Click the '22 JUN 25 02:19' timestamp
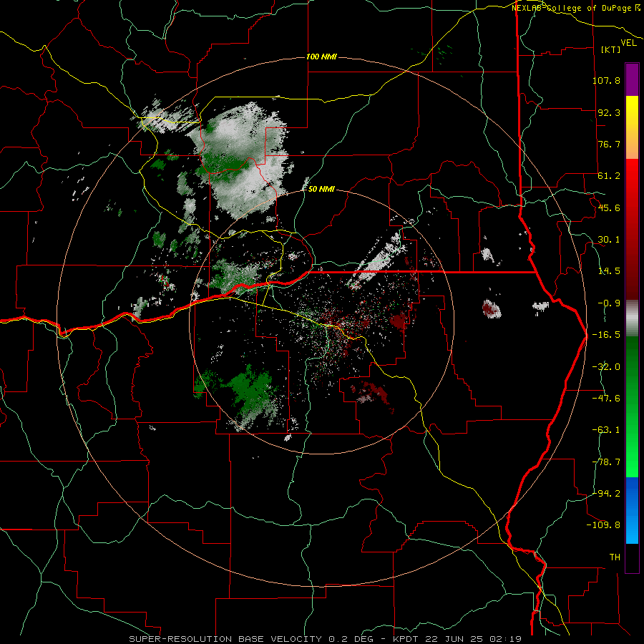644x644 pixels. (472, 639)
